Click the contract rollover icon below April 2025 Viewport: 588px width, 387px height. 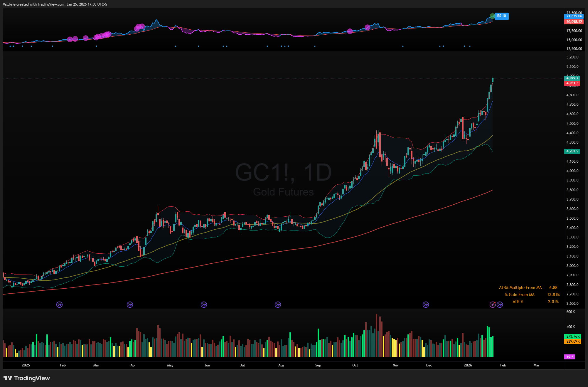(130, 305)
